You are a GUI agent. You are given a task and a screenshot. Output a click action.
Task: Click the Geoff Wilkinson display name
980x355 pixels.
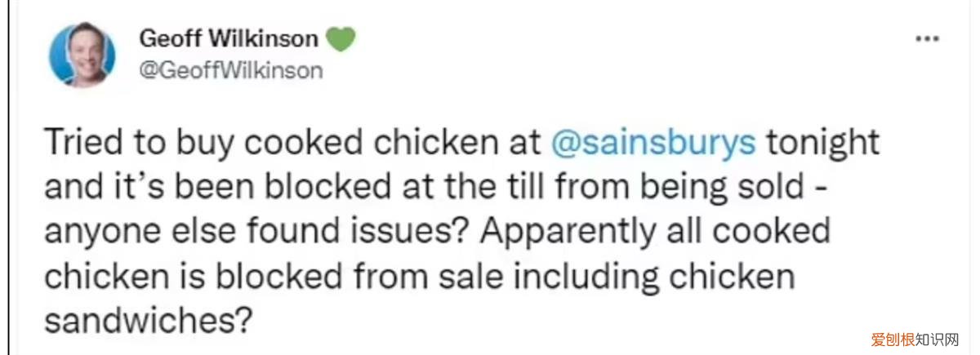(x=229, y=39)
